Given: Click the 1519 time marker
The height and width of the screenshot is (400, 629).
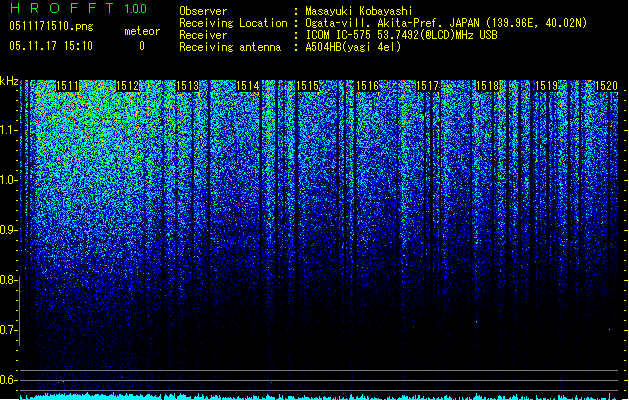Looking at the screenshot, I should [547, 86].
